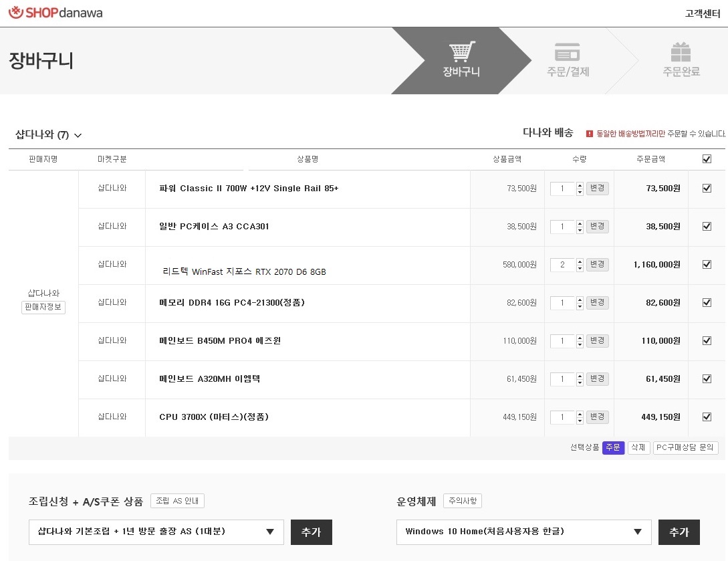This screenshot has width=728, height=561.
Task: Click the 주문/결제 card icon
Action: tap(568, 52)
